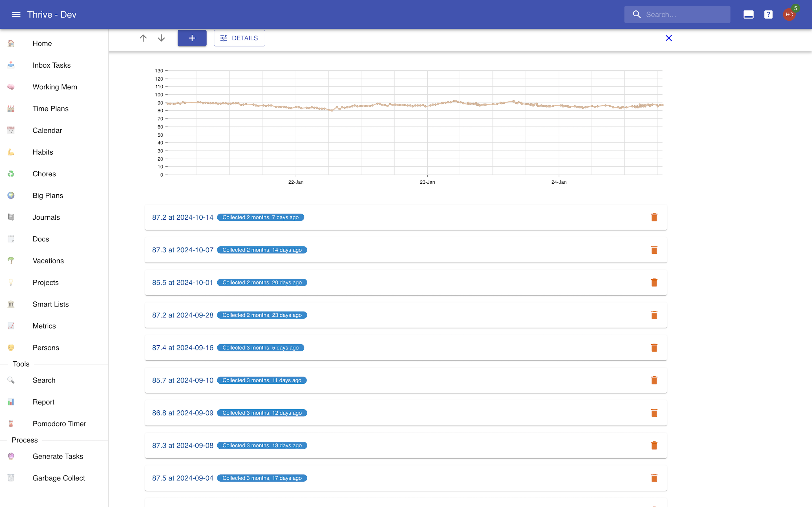Select Garbage Collect under Process
This screenshot has width=812, height=507.
[58, 478]
